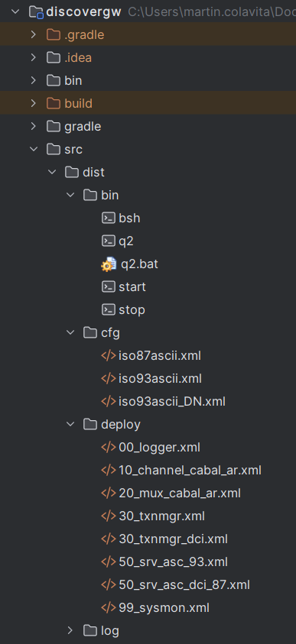
Task: Expand the log folder arrow
Action: point(70,630)
